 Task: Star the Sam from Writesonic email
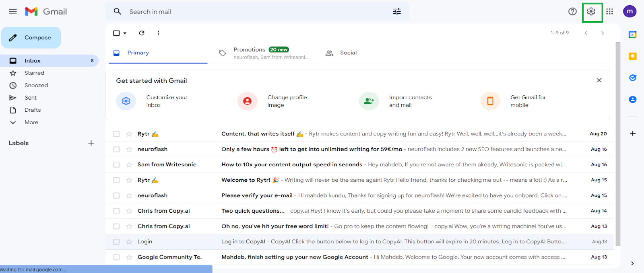click(x=129, y=164)
